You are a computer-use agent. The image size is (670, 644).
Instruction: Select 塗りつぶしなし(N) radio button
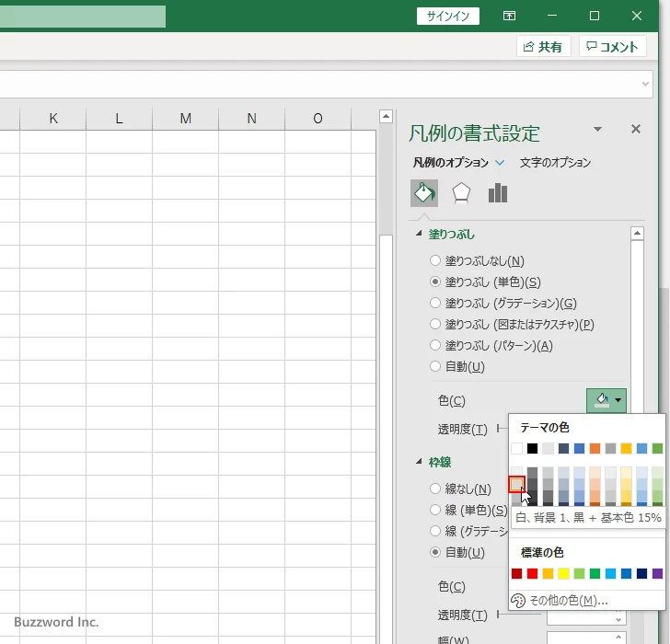435,260
